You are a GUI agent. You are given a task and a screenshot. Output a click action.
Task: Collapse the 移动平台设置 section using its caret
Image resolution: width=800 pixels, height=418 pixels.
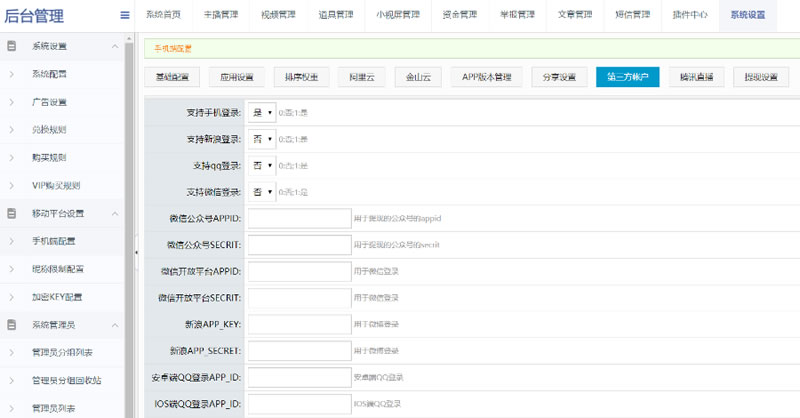coord(115,213)
